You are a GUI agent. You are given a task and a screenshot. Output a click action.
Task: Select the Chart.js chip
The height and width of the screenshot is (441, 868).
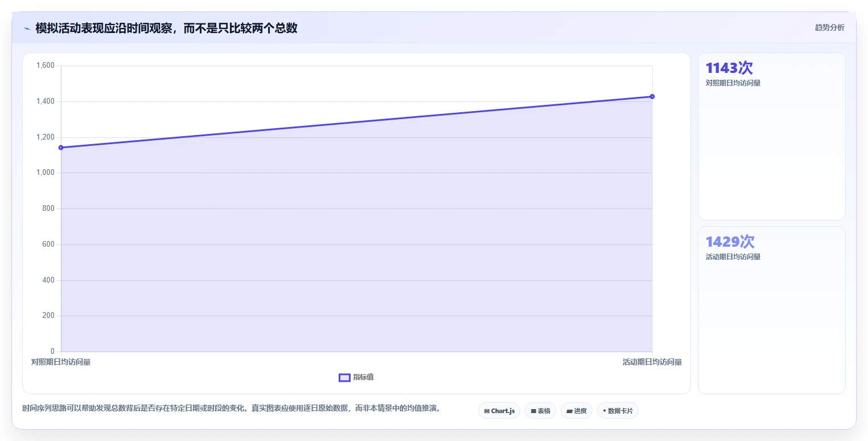point(499,411)
